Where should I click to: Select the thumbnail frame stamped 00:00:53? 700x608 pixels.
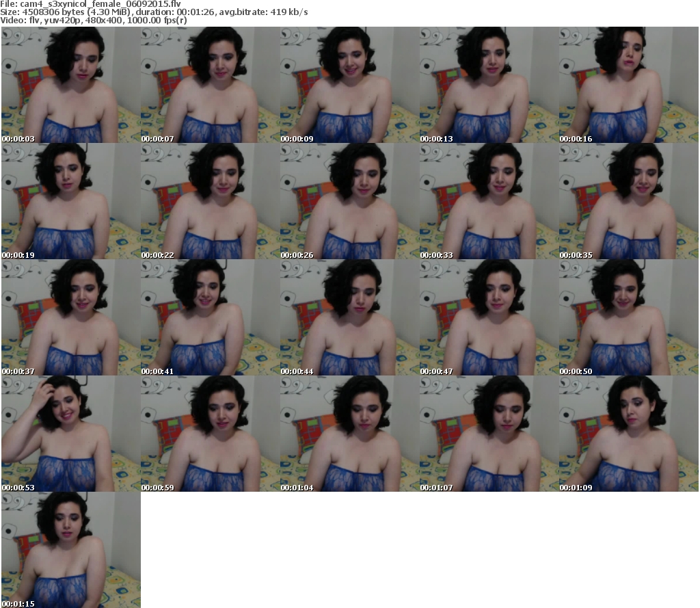coord(71,434)
